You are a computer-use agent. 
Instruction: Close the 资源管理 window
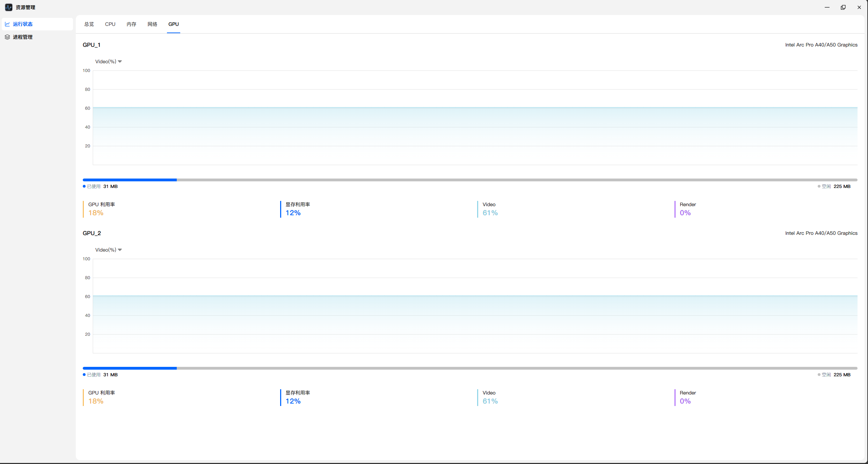coord(859,7)
